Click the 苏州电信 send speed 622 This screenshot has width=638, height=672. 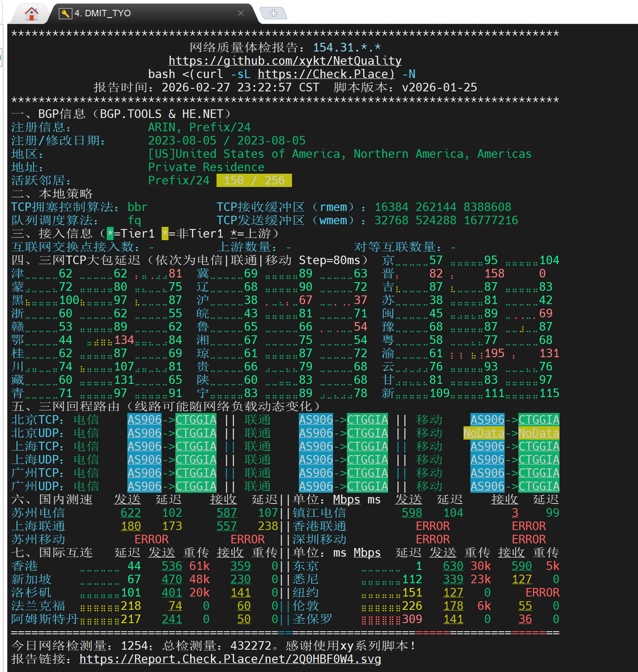coord(131,513)
